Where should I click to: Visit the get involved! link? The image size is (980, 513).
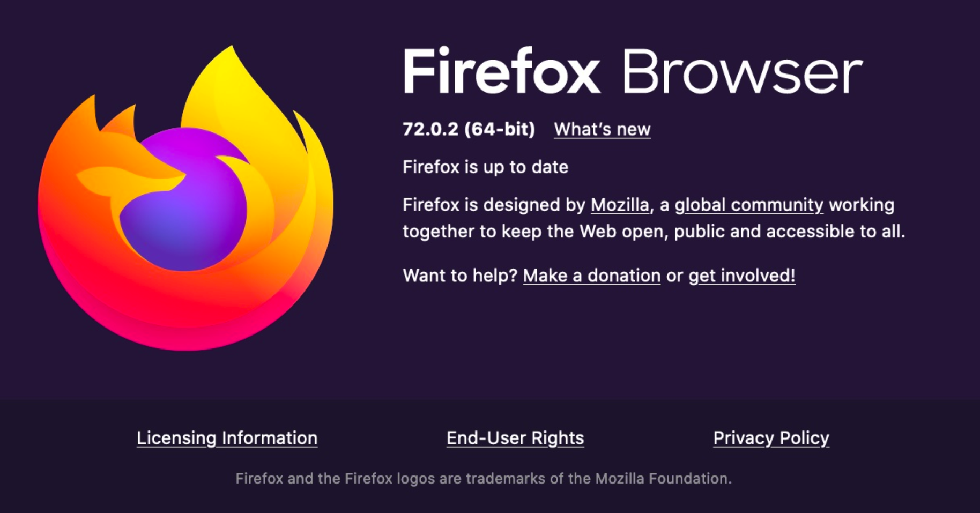tap(741, 276)
